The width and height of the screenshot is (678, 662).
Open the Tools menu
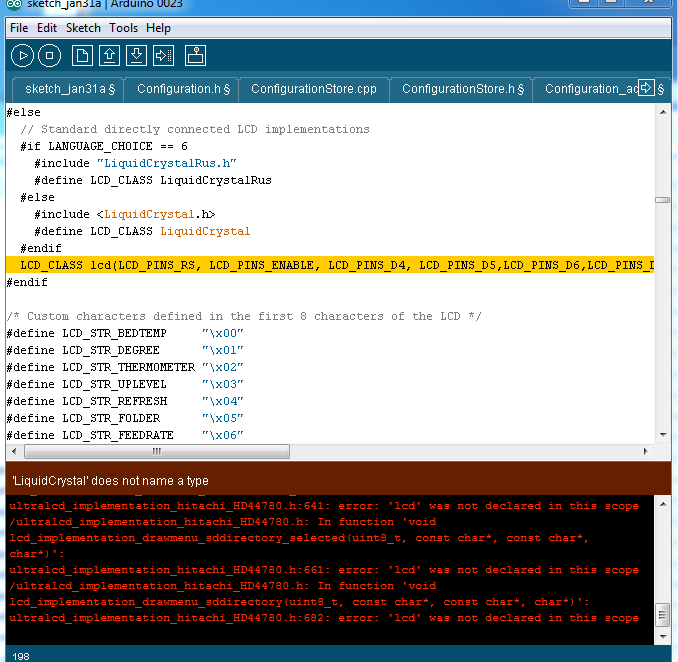pos(124,28)
